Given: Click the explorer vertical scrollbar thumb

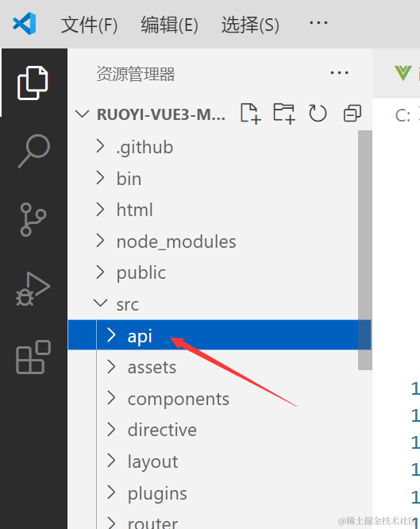Looking at the screenshot, I should pyautogui.click(x=364, y=250).
